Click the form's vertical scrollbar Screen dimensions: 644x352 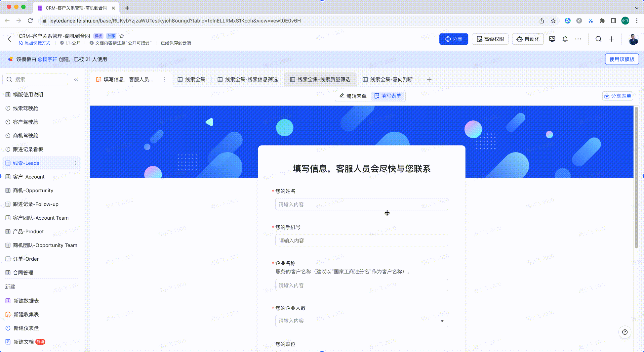636,179
